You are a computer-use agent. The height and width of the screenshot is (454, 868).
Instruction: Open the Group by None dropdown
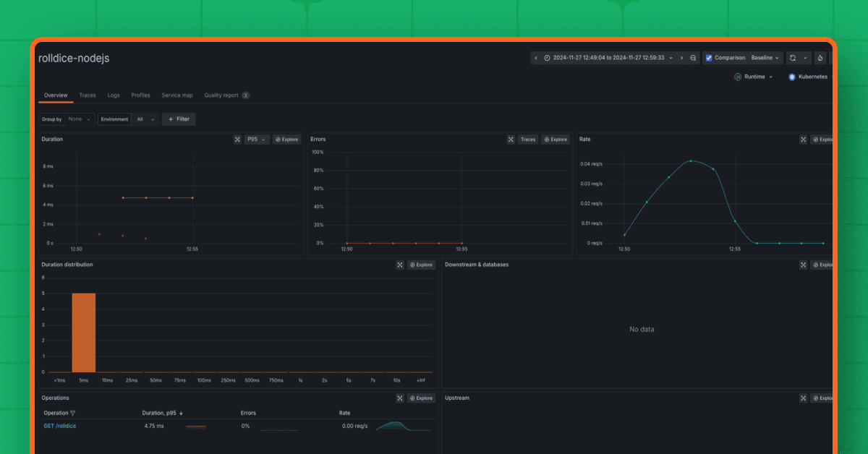[78, 119]
